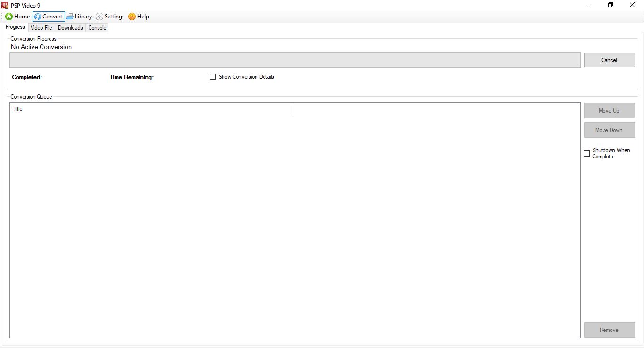Click the No Active Conversion status text

click(x=41, y=47)
